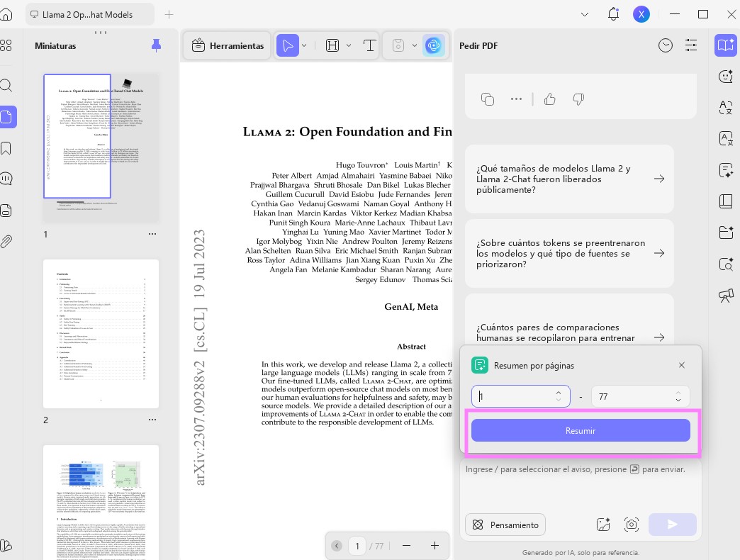Screen dimensions: 740x560
Task: Zoom in with the plus button
Action: (435, 546)
